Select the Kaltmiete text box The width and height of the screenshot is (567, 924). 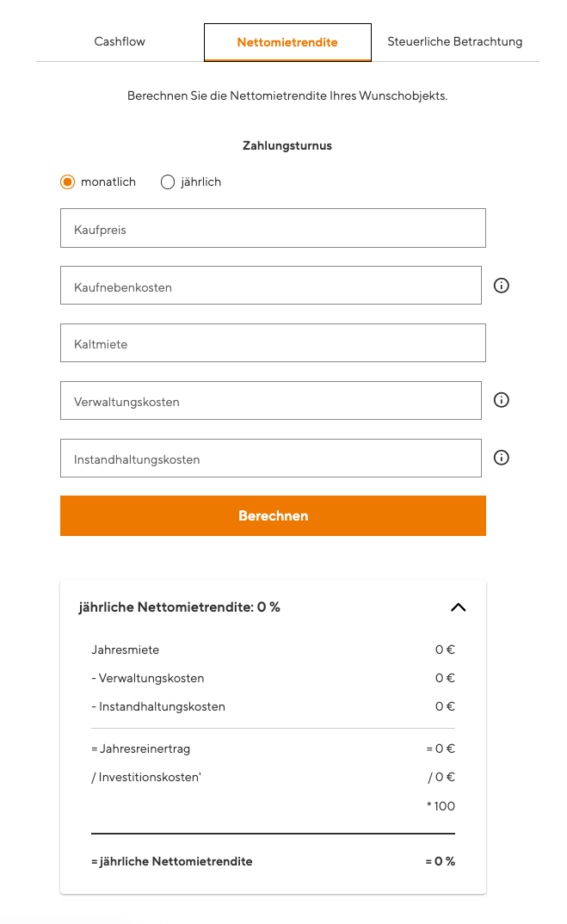tap(273, 343)
